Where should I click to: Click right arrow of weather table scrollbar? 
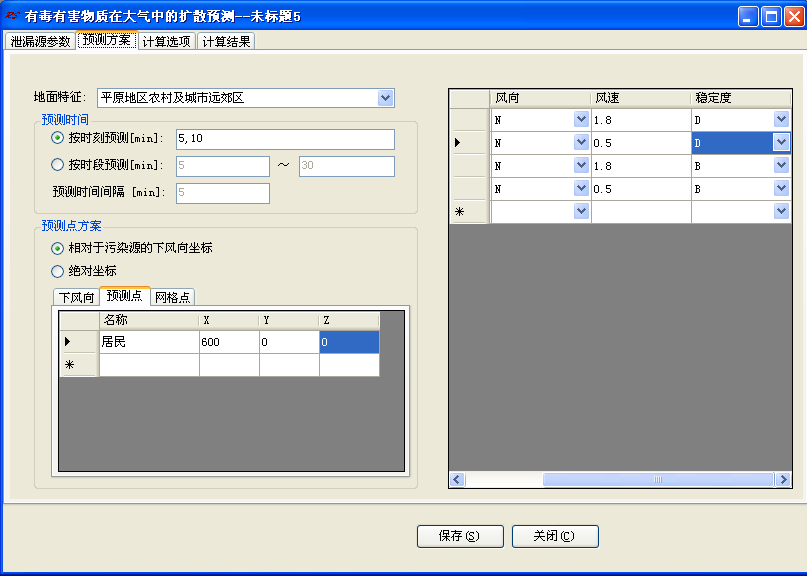click(x=783, y=479)
